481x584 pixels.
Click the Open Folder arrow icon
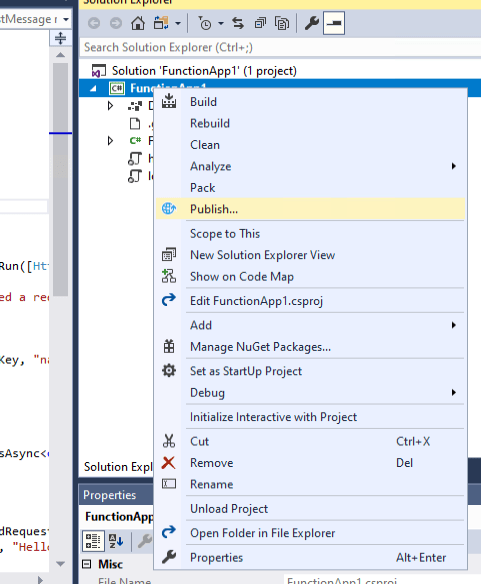pyautogui.click(x=169, y=532)
